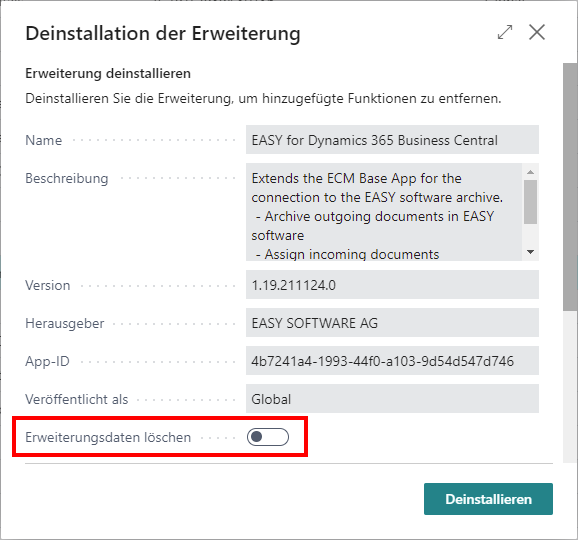Select the App-ID field value

click(392, 361)
